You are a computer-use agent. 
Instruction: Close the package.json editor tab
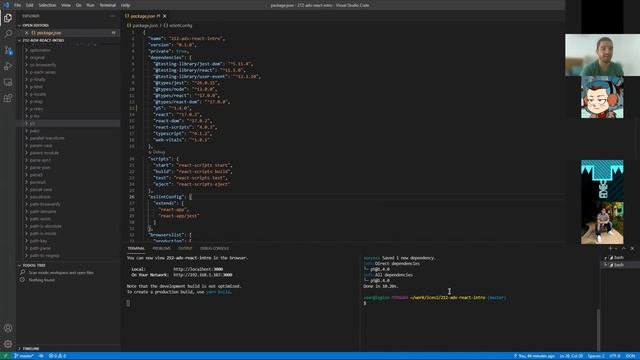coord(164,16)
